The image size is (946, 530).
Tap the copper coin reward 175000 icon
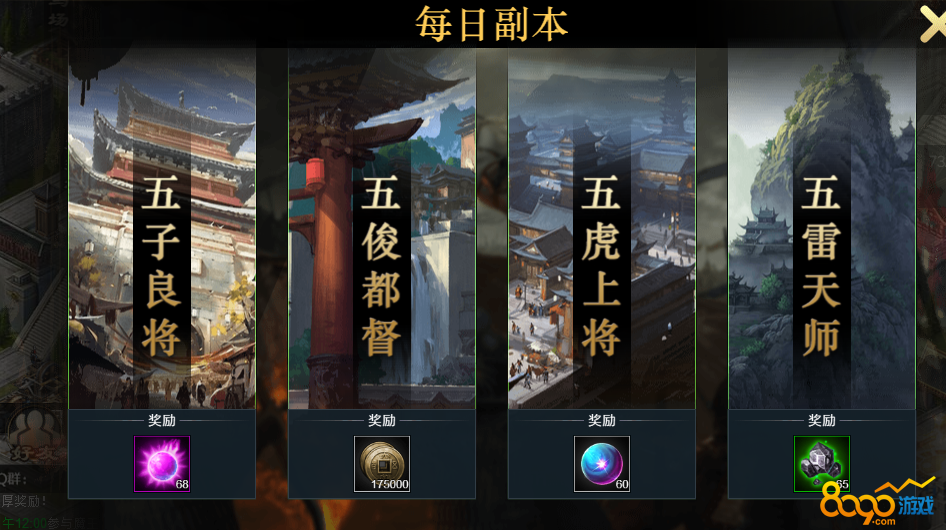coord(382,464)
